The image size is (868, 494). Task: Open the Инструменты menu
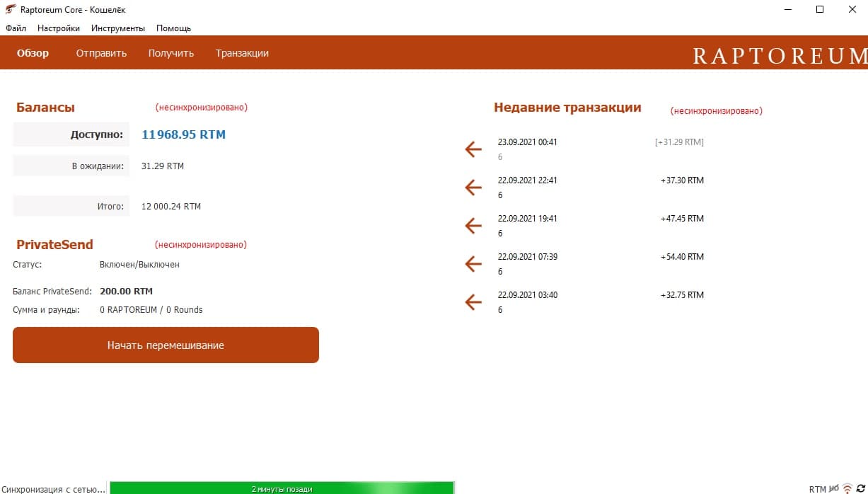coord(118,28)
